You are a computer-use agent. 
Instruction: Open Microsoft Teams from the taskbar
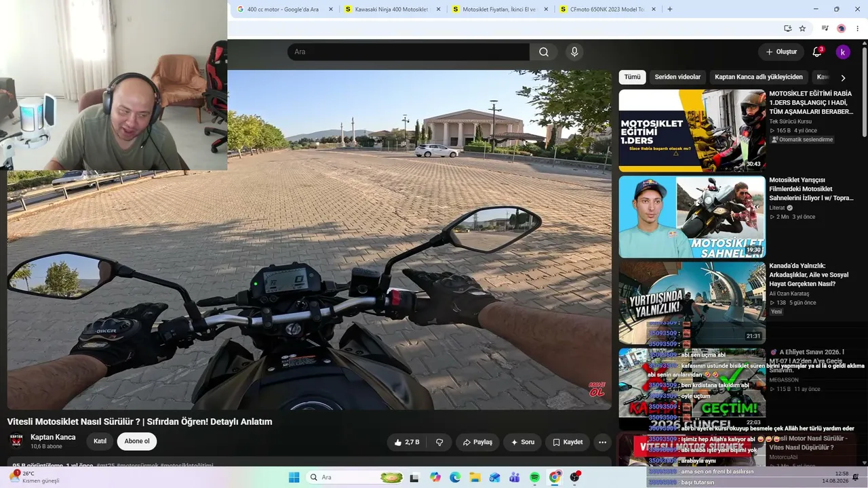point(515,478)
